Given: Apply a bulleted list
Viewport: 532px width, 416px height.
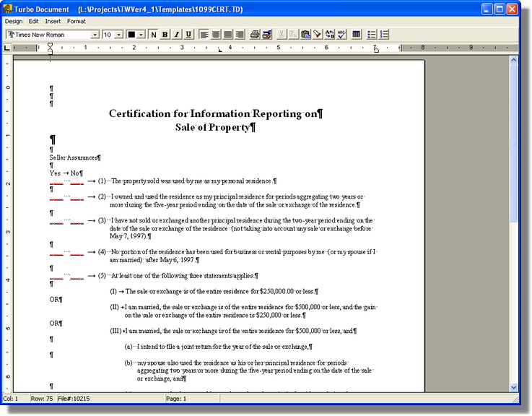Looking at the screenshot, I should point(372,35).
